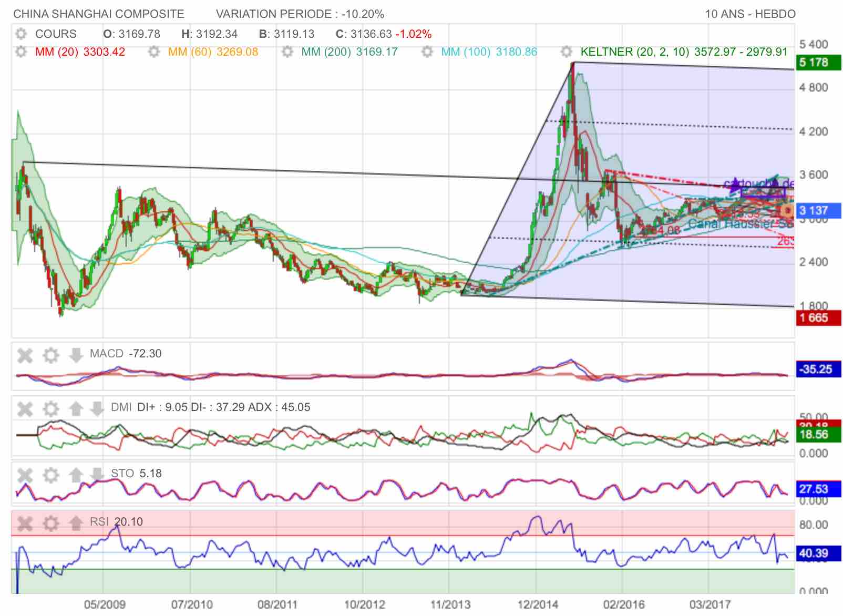Open RSI indicator settings gear

coord(50,523)
